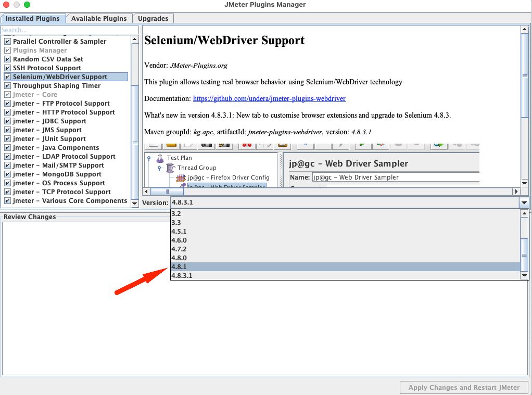Image resolution: width=532 pixels, height=395 pixels.
Task: Toggle the Random CSV Data Set checkbox
Action: point(7,59)
